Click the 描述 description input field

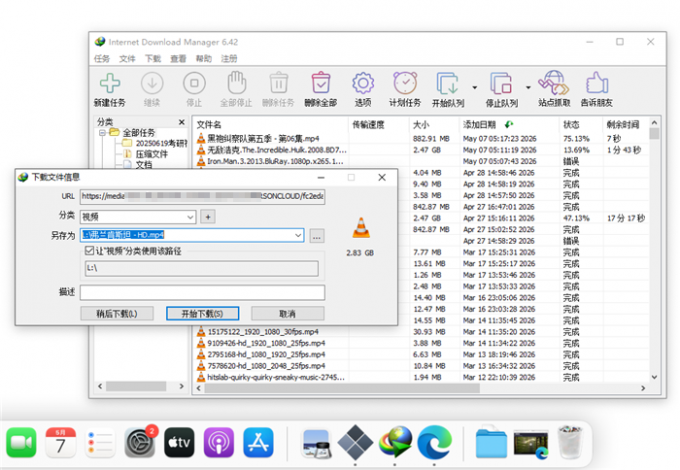pos(203,292)
